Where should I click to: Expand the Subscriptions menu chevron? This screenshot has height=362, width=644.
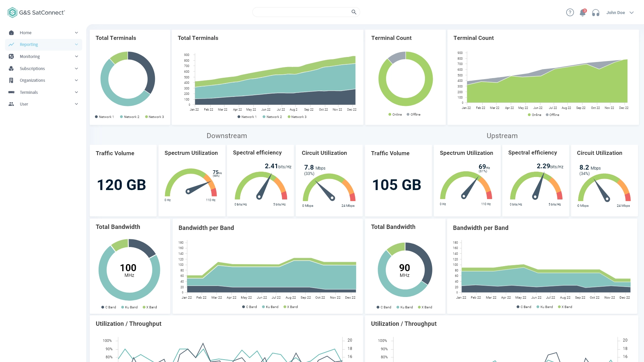(x=76, y=68)
